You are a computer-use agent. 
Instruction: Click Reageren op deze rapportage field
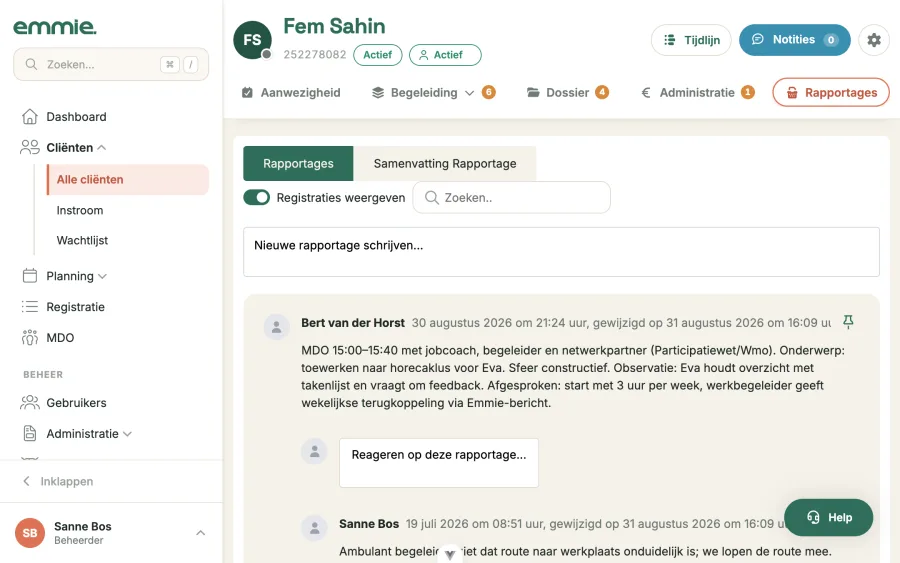[x=439, y=463]
